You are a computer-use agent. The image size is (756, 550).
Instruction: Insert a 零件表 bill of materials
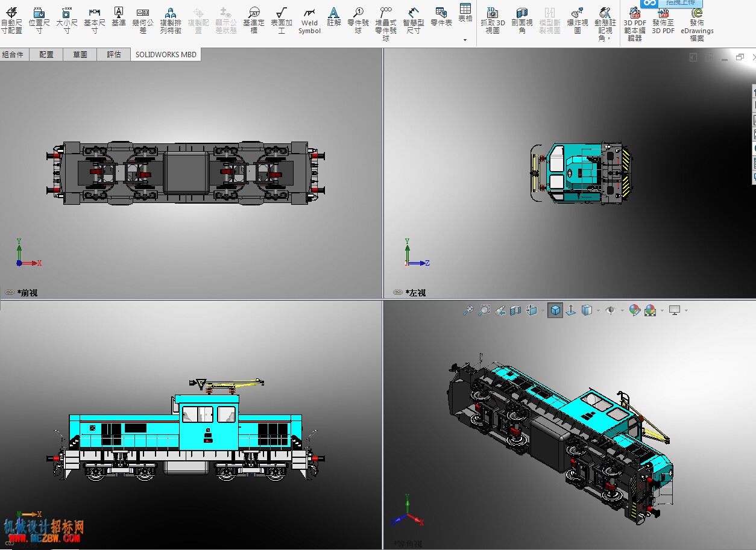pyautogui.click(x=441, y=17)
